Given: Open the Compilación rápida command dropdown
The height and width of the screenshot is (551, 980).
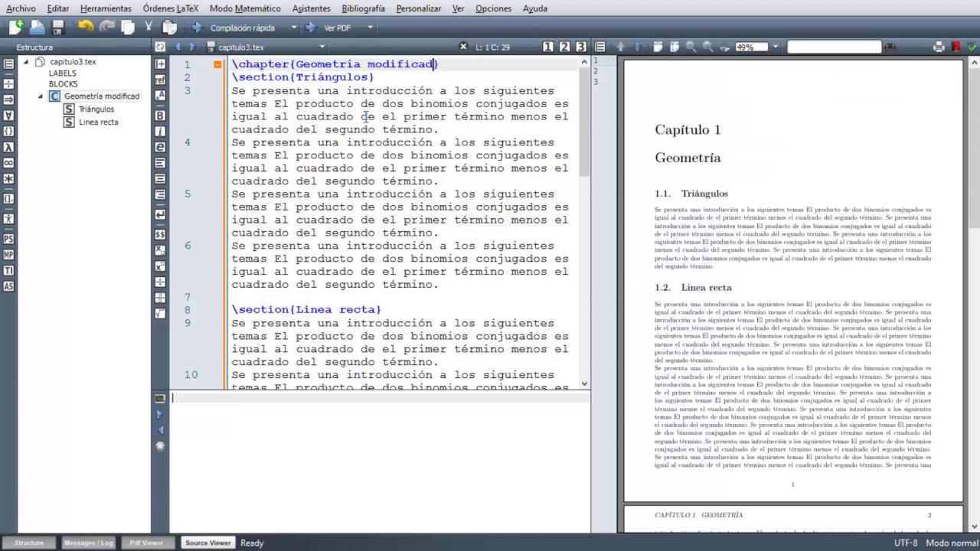Looking at the screenshot, I should (293, 28).
